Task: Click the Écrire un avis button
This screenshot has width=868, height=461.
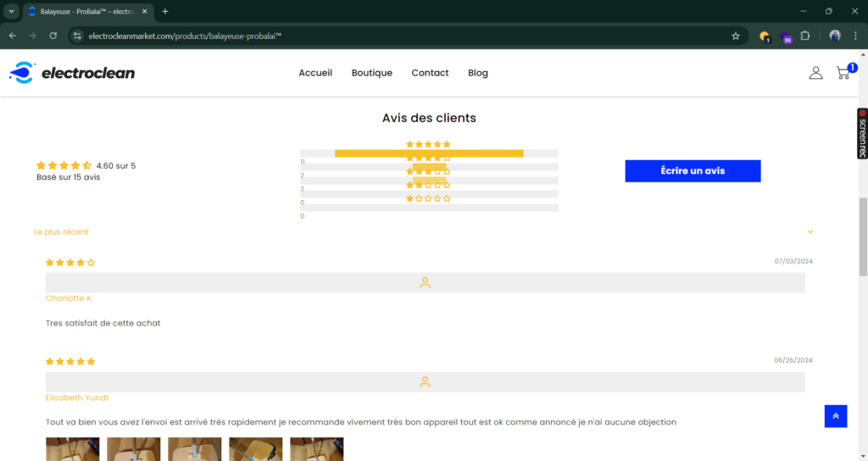Action: pyautogui.click(x=693, y=171)
